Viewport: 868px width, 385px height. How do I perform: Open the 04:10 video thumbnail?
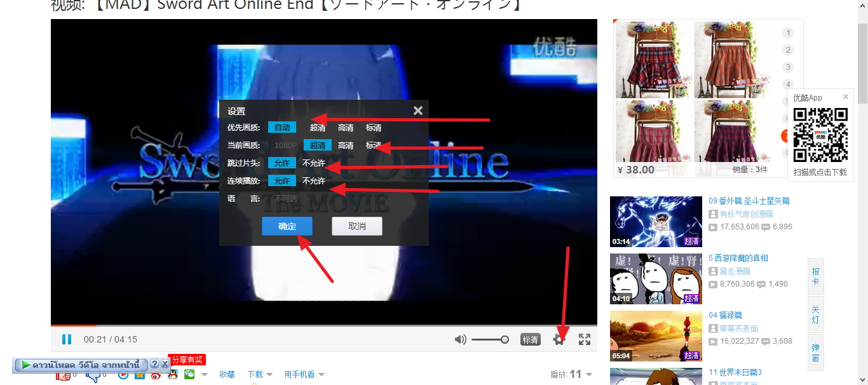656,279
